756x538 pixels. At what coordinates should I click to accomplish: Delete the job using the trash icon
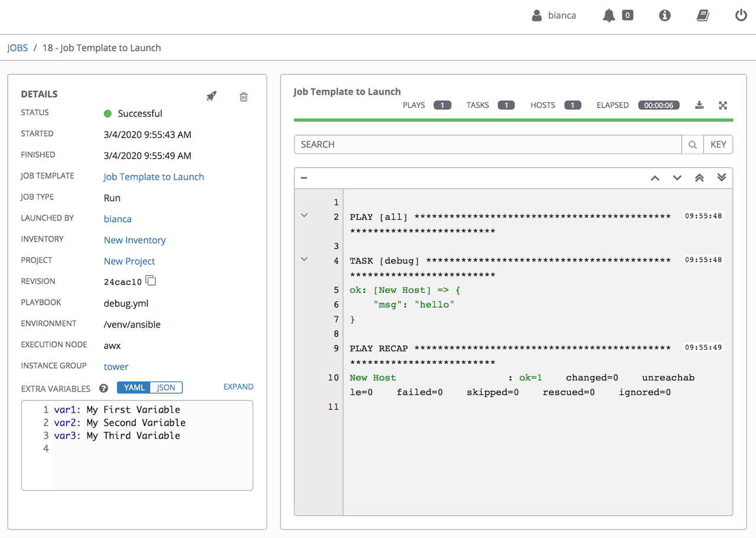coord(243,97)
